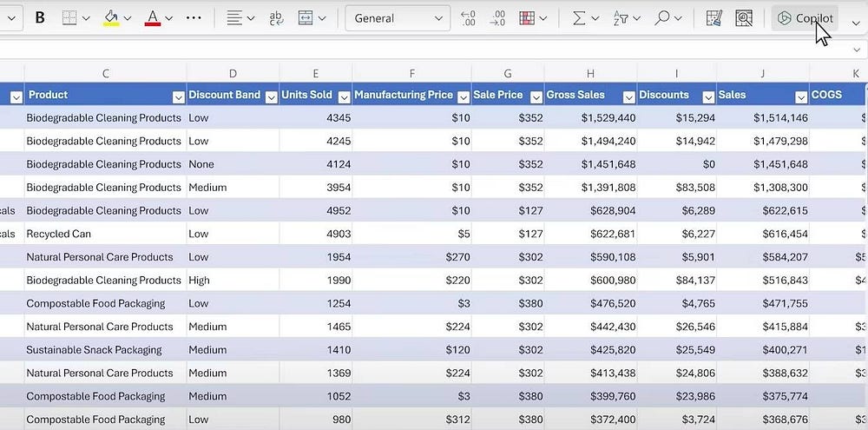Select units sold 980 cell
This screenshot has width=868, height=430.
coord(316,420)
